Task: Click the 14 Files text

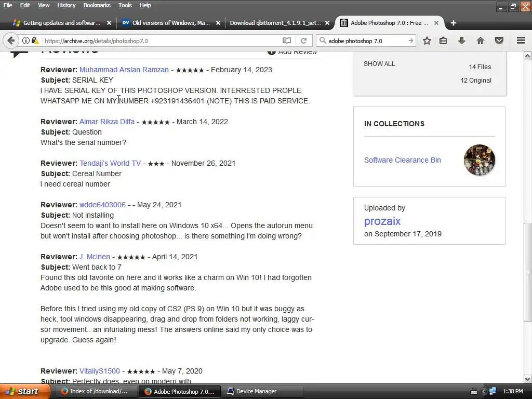Action: click(480, 67)
